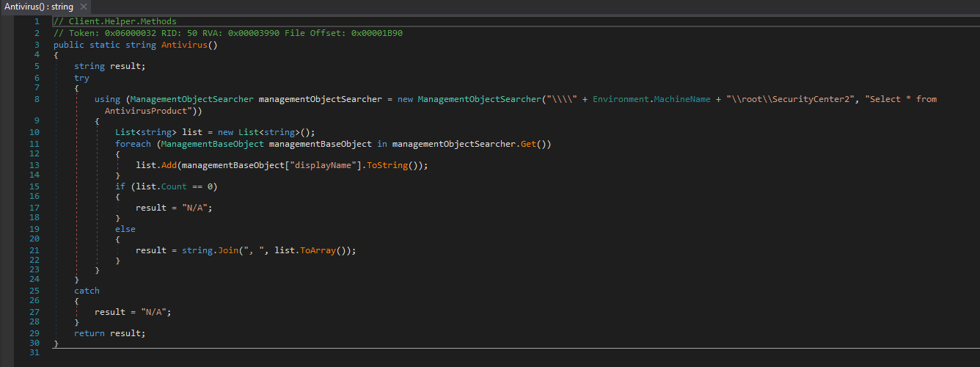Click the Environment class reference
The image size is (980, 367).
624,99
